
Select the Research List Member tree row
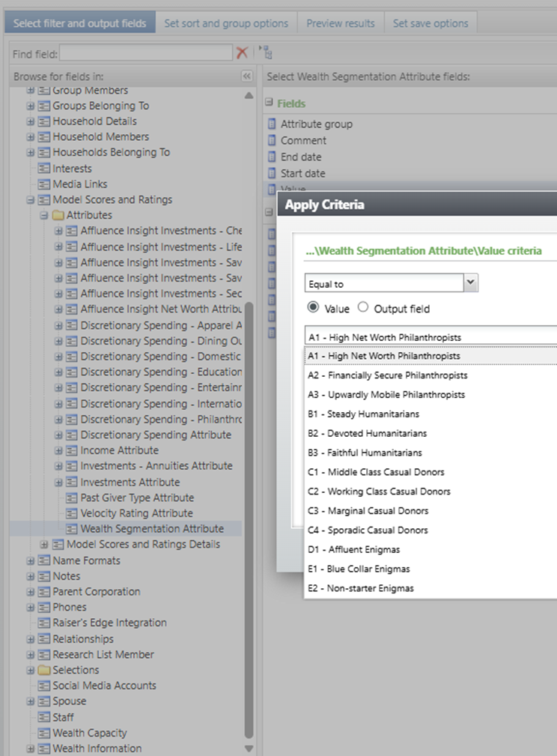(x=103, y=655)
